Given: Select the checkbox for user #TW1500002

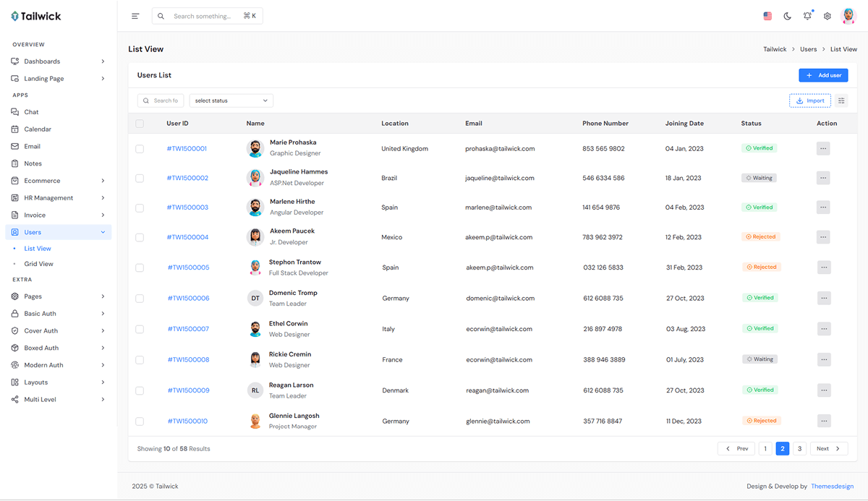Looking at the screenshot, I should [x=140, y=178].
